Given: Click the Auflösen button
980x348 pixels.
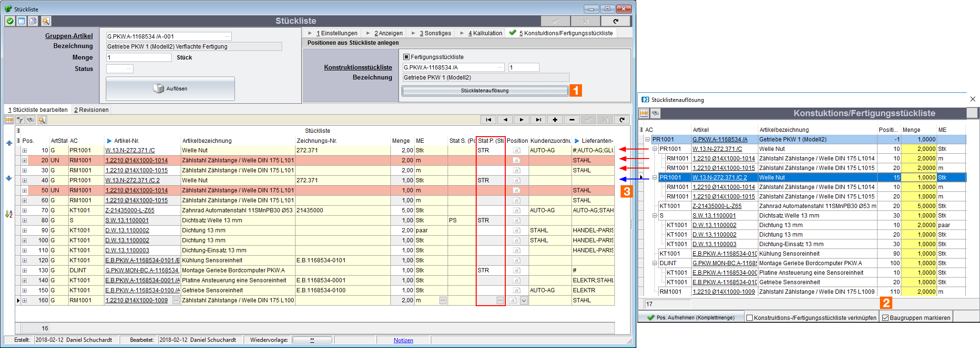Looking at the screenshot, I should coord(170,89).
